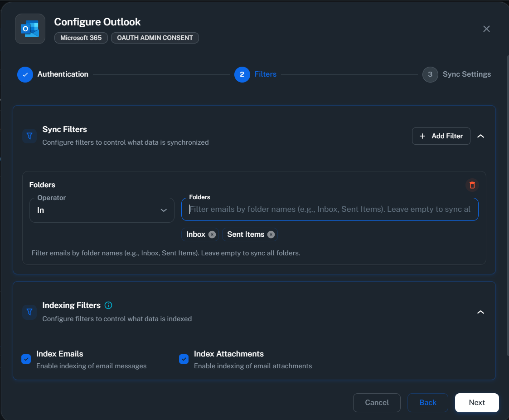Open the info tooltip beside Indexing Filters
This screenshot has height=420, width=509.
[x=108, y=305]
